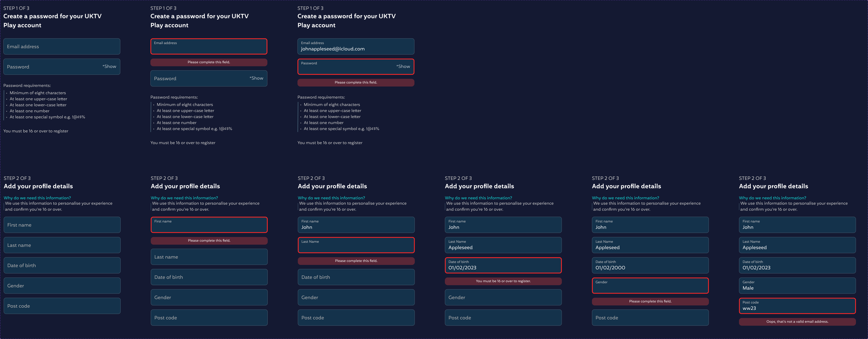
Task: Focus the red-outlined First name field
Action: click(209, 225)
